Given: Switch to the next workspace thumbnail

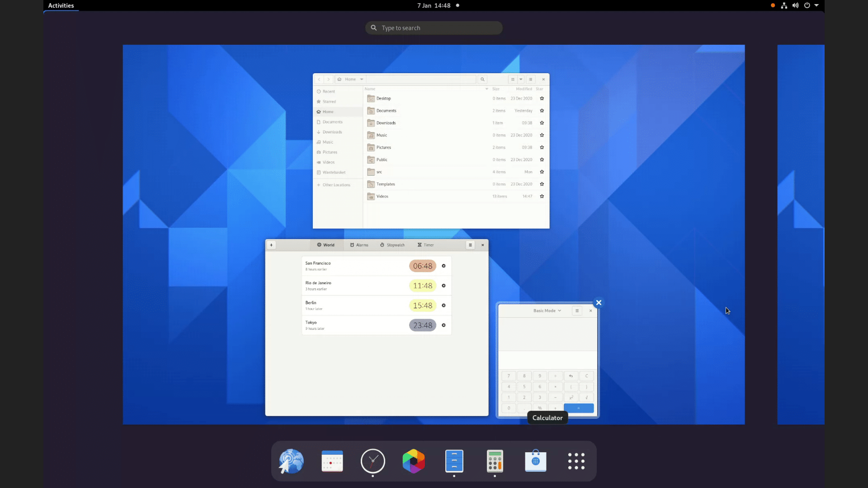Looking at the screenshot, I should pyautogui.click(x=801, y=235).
